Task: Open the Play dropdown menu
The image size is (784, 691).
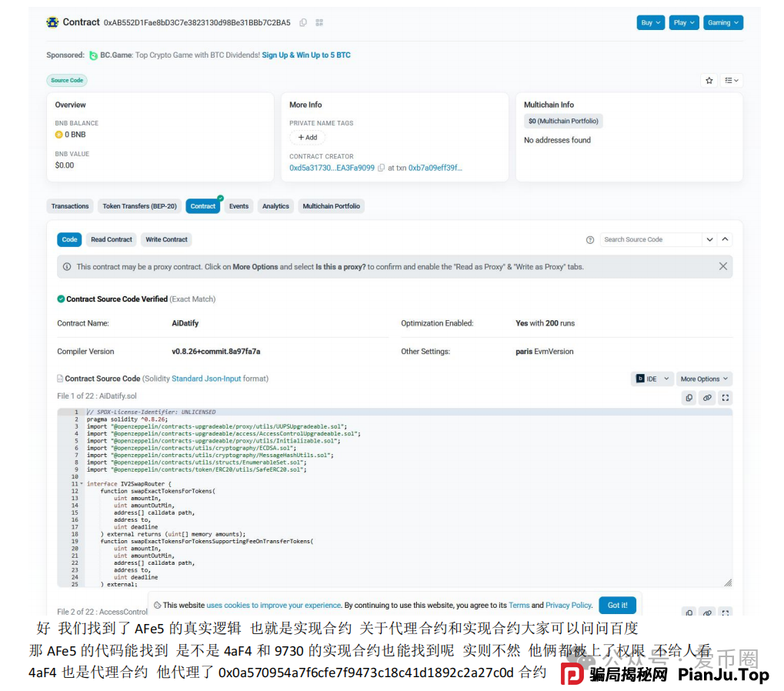Action: click(683, 22)
